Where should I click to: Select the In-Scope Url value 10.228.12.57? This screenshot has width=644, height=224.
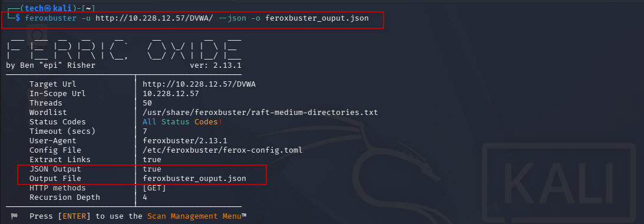click(171, 94)
